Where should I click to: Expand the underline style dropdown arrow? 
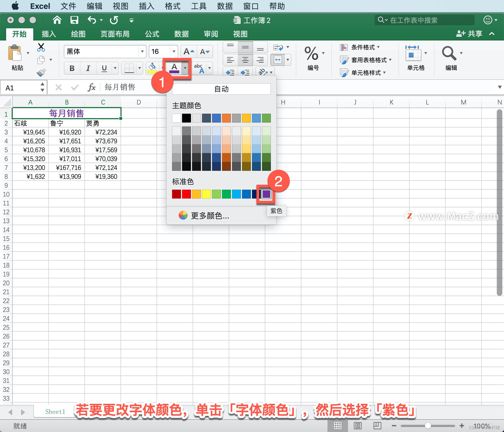point(115,68)
